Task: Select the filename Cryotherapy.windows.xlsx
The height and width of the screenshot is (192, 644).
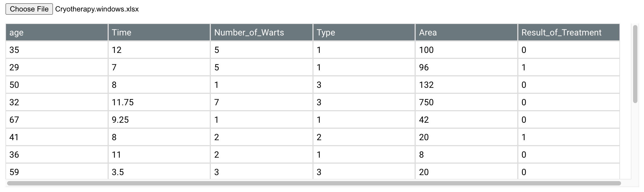Action: (96, 9)
